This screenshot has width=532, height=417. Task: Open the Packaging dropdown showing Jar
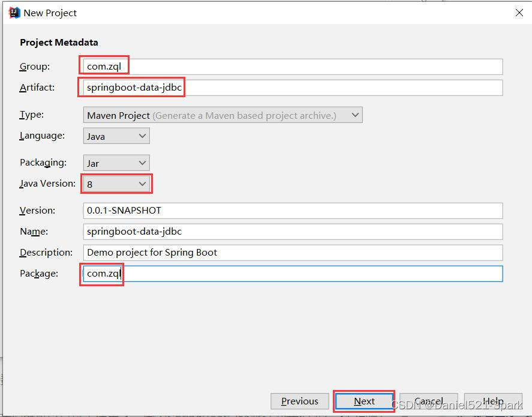pos(116,163)
